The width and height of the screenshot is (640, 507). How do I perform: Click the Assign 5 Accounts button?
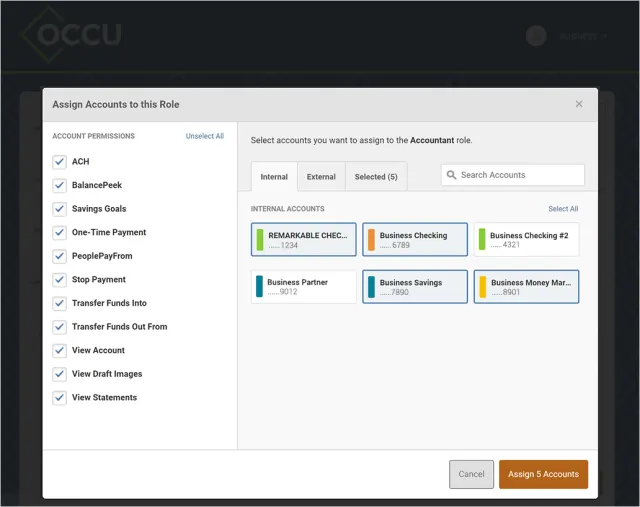click(543, 474)
